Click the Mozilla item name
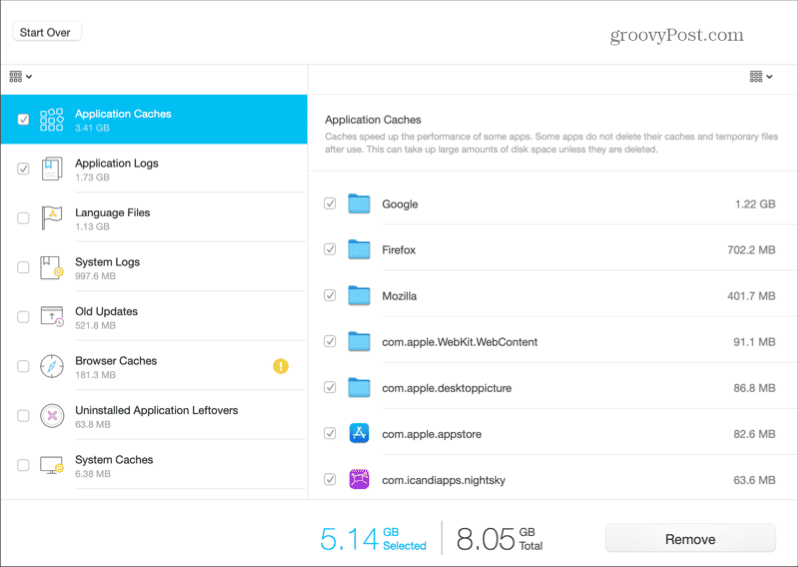The height and width of the screenshot is (567, 798). tap(399, 296)
